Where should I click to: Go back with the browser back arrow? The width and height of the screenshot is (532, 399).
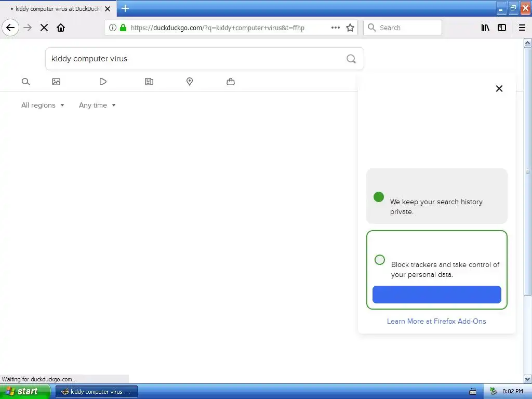click(10, 28)
